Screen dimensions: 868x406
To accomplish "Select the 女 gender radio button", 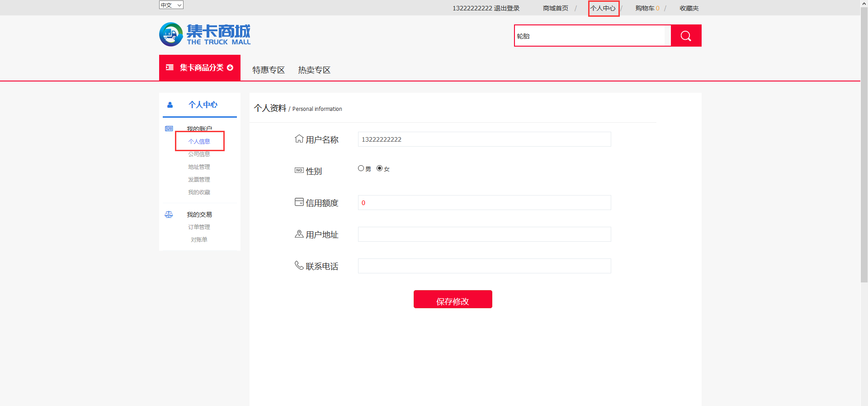I will (379, 168).
